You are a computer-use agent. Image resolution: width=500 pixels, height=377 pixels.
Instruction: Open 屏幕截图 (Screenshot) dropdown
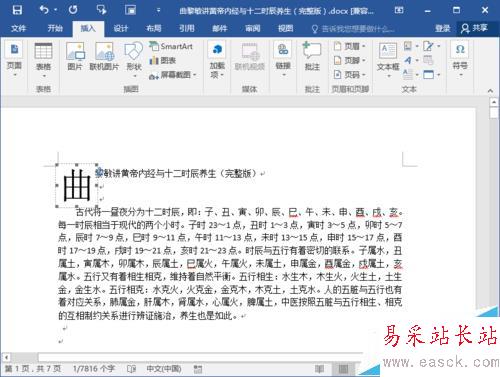[x=173, y=75]
